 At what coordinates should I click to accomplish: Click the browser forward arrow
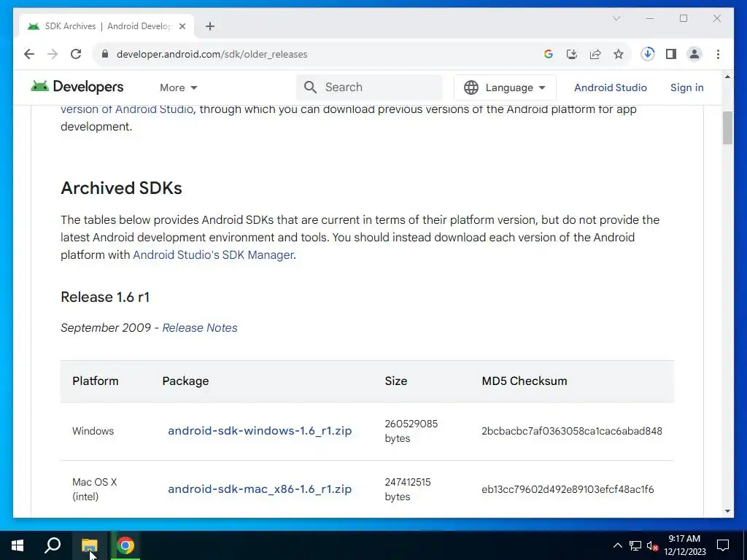(53, 54)
